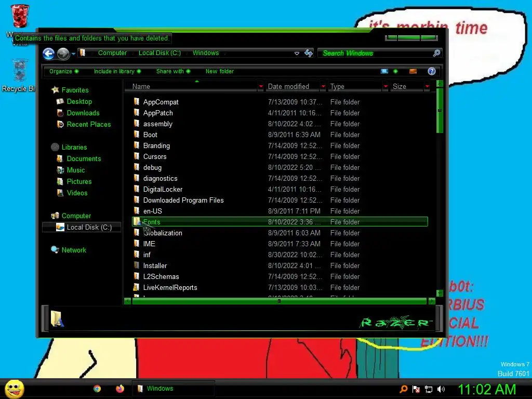Toggle the preview pane icon
This screenshot has width=532, height=399.
[413, 71]
